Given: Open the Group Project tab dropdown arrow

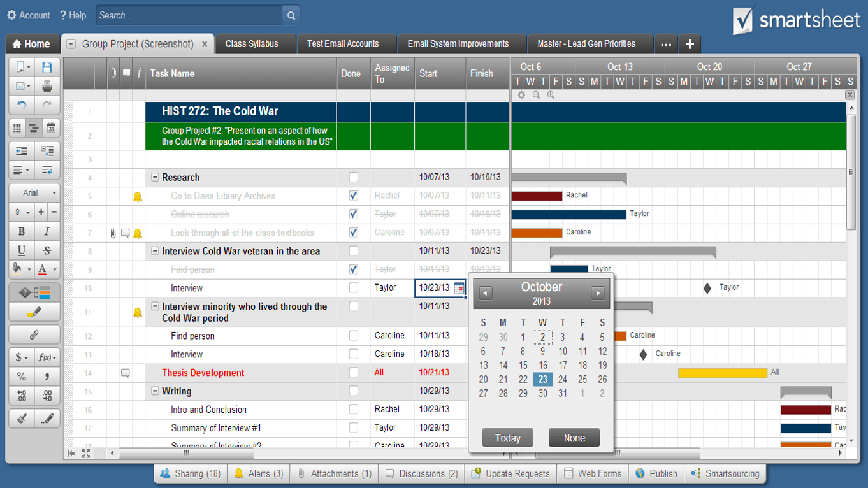Looking at the screenshot, I should point(71,44).
